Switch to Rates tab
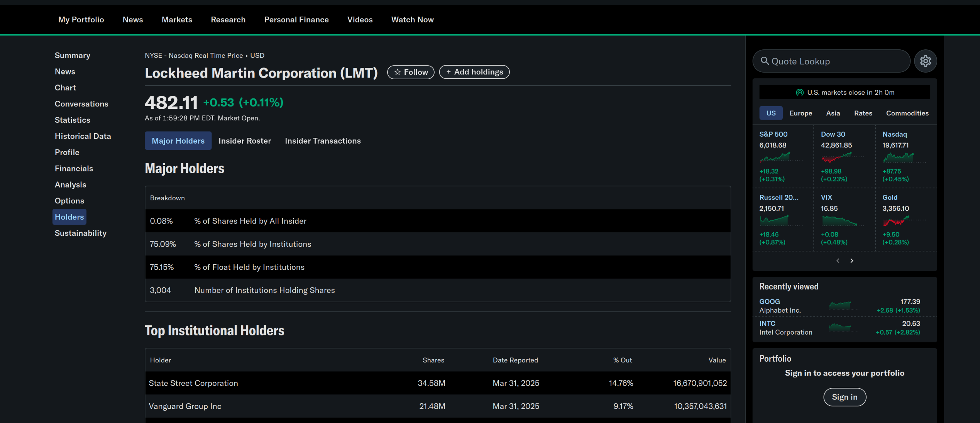980x423 pixels. point(863,113)
